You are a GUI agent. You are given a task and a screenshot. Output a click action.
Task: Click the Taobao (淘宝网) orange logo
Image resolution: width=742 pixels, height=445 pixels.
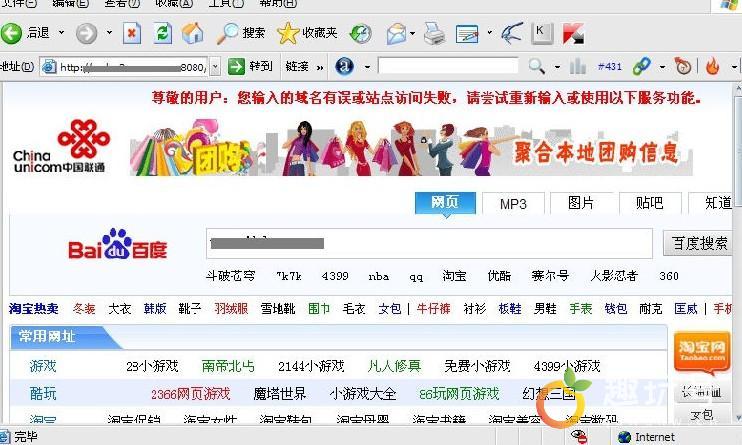[702, 351]
